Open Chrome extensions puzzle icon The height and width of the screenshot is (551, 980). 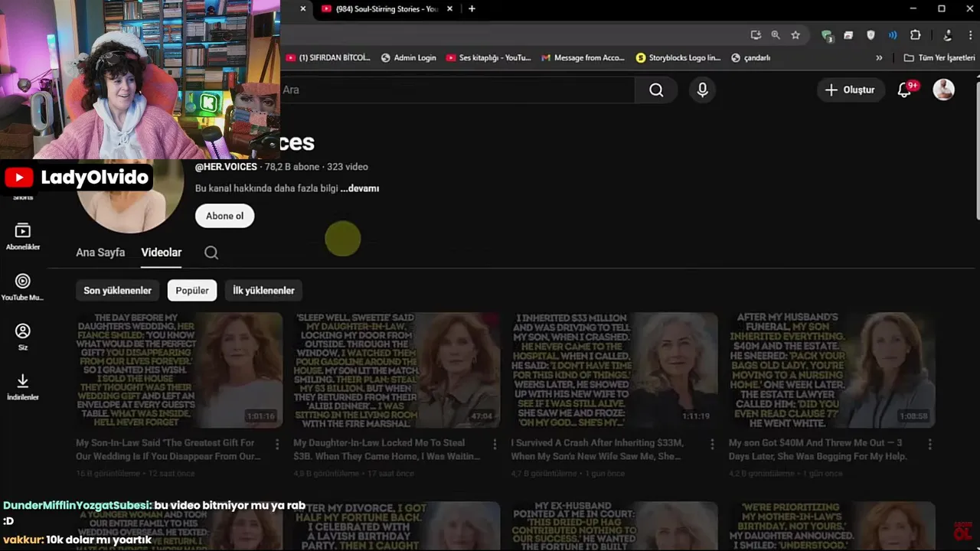[915, 34]
